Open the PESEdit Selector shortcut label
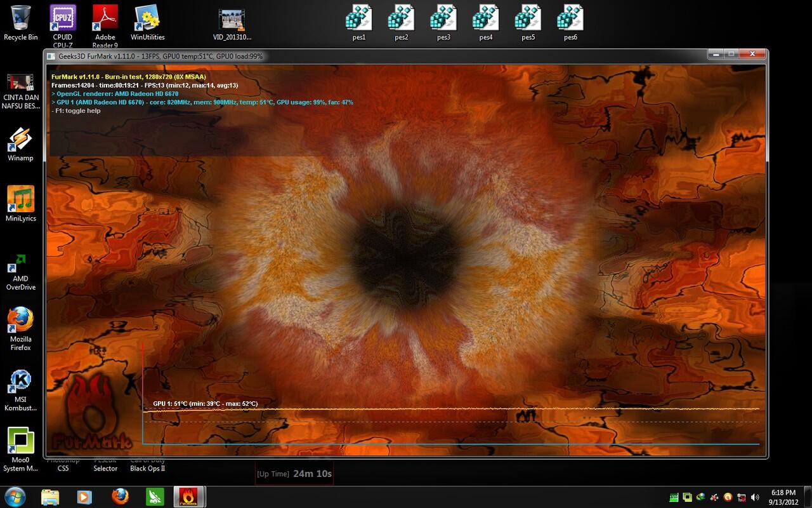The image size is (812, 508). [x=105, y=465]
